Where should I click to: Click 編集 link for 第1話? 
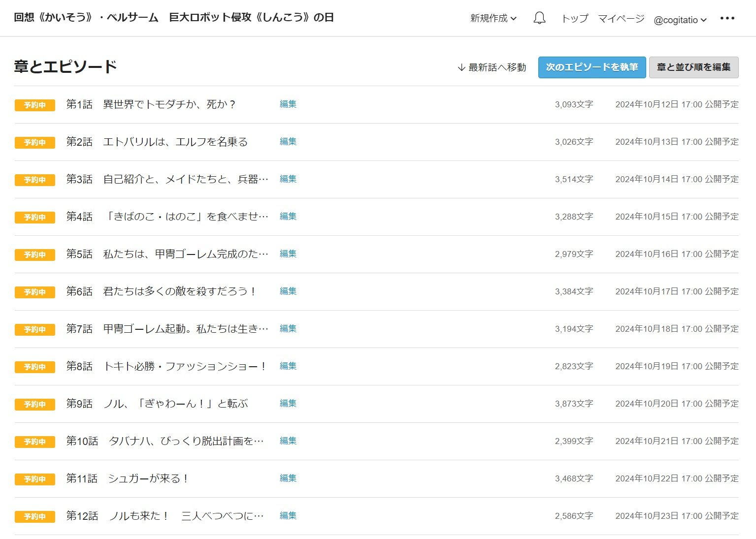coord(288,104)
